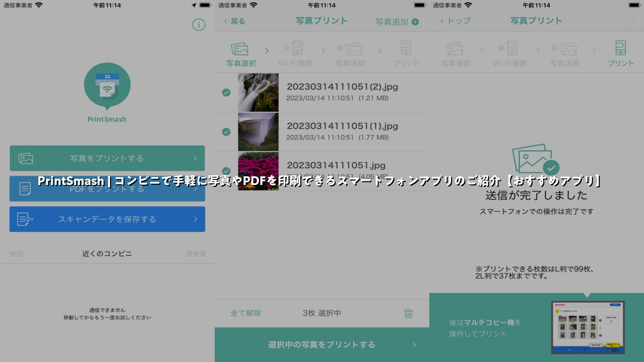Add photos with 写真追加 plus button
Viewport: 644px width, 362px height.
(397, 22)
